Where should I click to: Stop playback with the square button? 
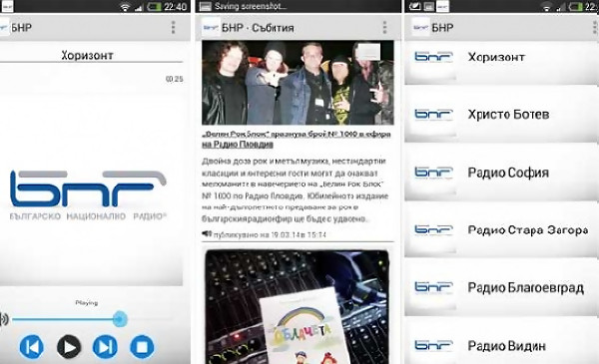142,347
